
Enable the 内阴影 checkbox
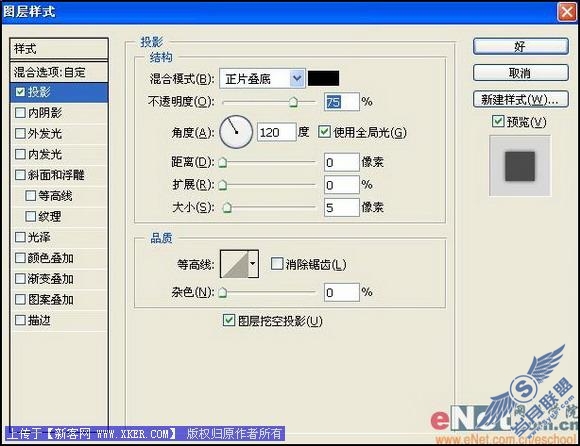[x=20, y=113]
